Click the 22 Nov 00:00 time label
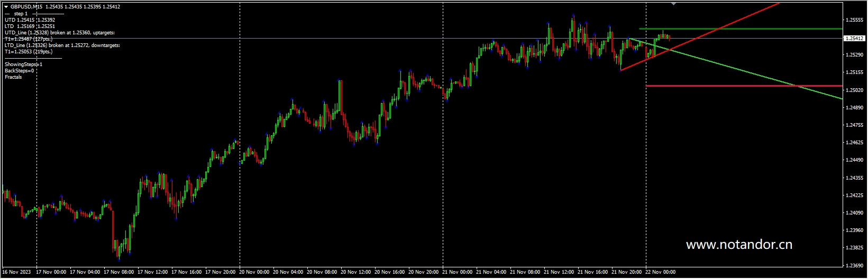 click(661, 272)
